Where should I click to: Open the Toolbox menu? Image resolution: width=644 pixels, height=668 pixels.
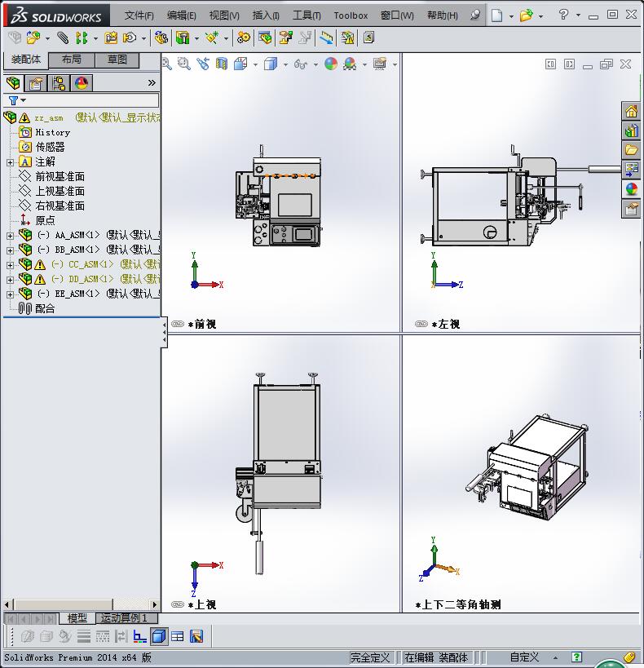351,15
